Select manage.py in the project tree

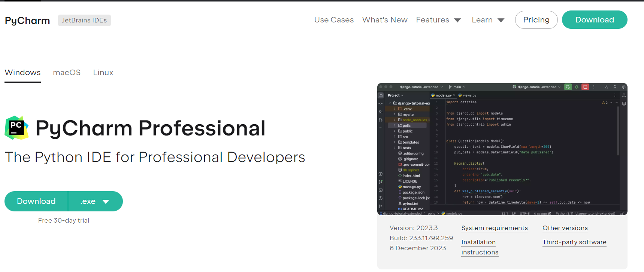409,187
